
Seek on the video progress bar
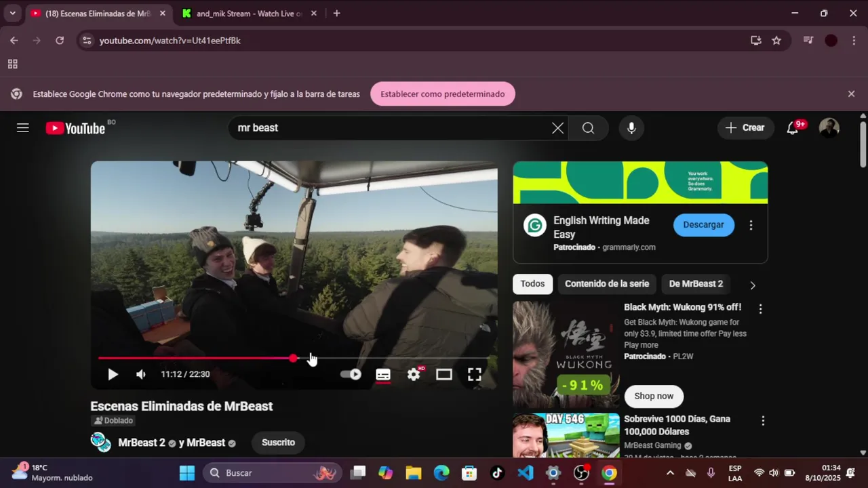tap(294, 358)
